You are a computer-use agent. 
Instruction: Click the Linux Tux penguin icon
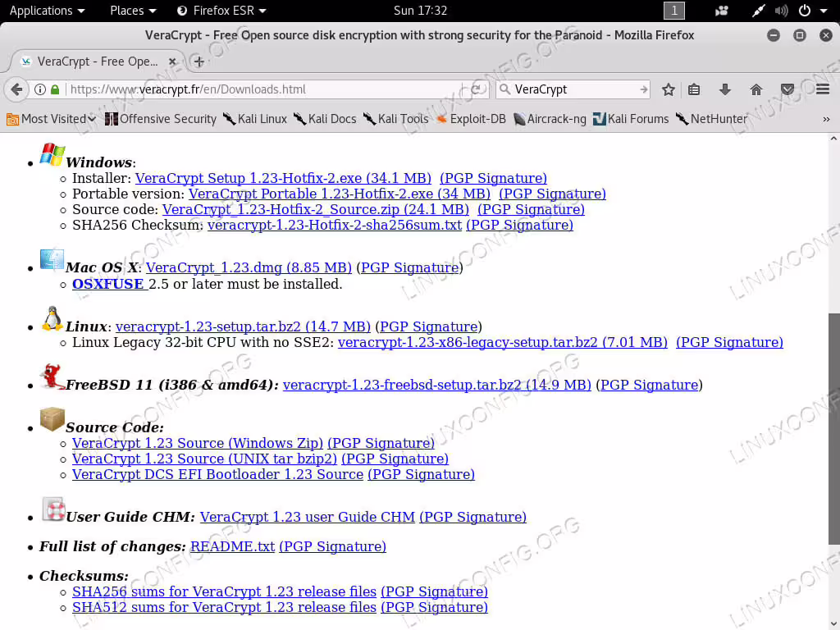tap(52, 319)
